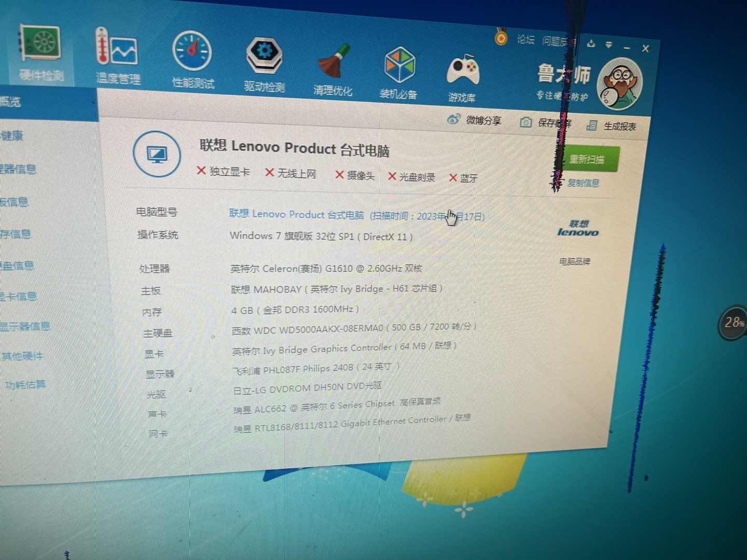Click the title bar dropdown menu arrow

click(x=608, y=45)
